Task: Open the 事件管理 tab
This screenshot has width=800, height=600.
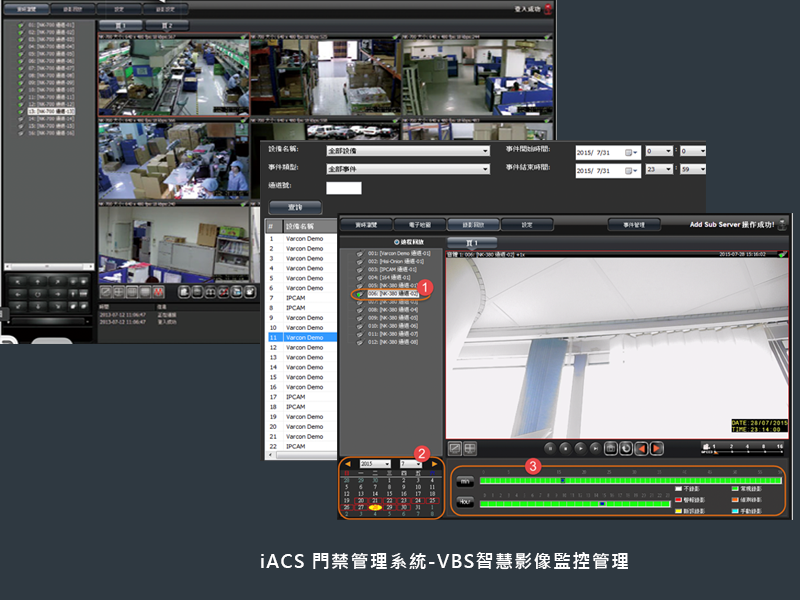Action: coord(640,225)
